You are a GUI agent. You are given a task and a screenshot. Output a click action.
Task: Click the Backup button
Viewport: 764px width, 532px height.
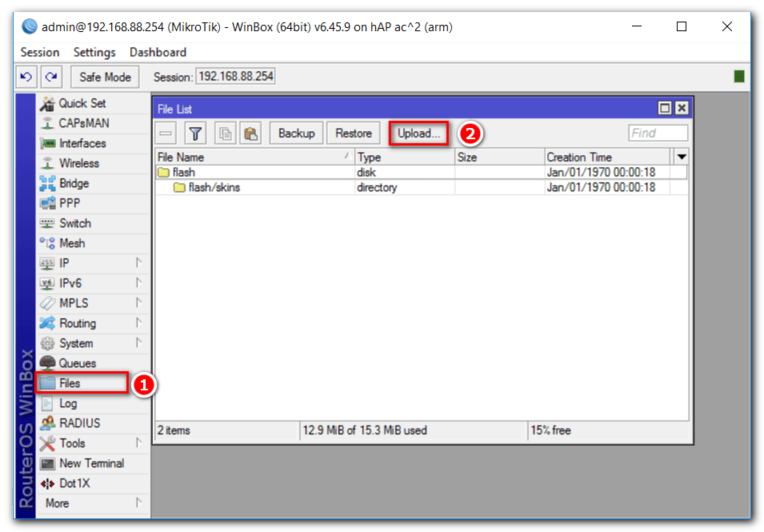pyautogui.click(x=296, y=134)
